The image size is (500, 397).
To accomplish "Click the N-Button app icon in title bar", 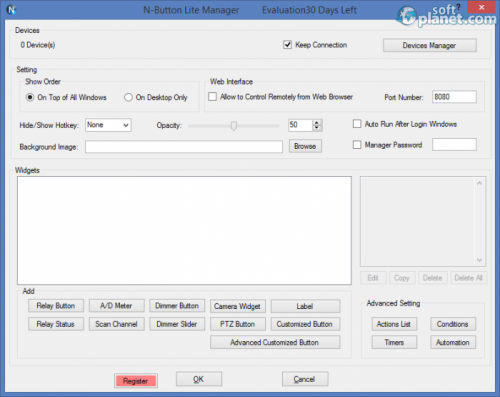I will pyautogui.click(x=11, y=10).
